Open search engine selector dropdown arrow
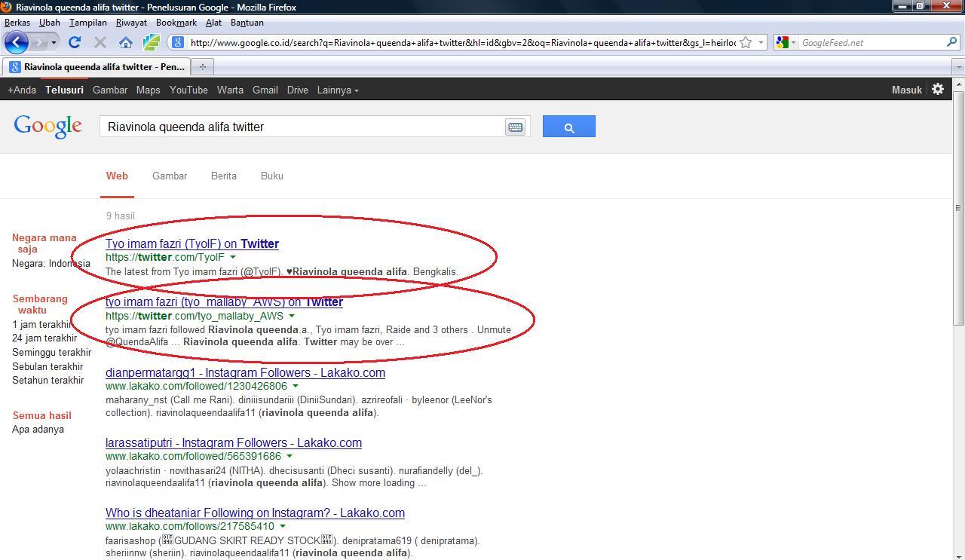Viewport: 965px width, 560px height. pyautogui.click(x=793, y=42)
